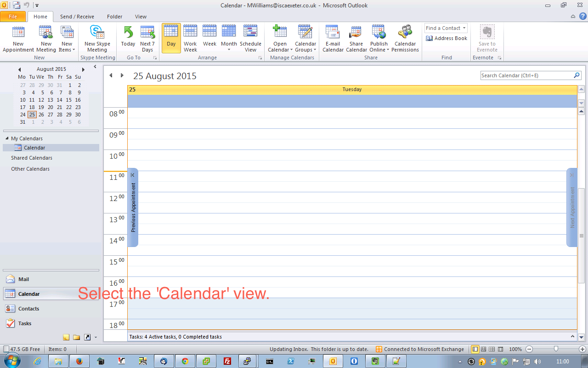Go to next month in date navigator
The image size is (588, 368).
(83, 69)
